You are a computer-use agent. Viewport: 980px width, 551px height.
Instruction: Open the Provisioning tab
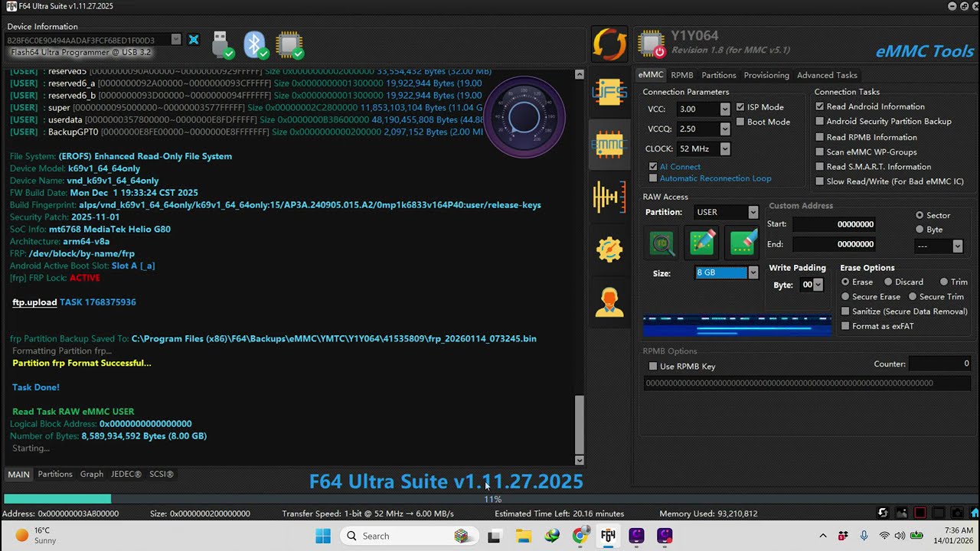766,75
